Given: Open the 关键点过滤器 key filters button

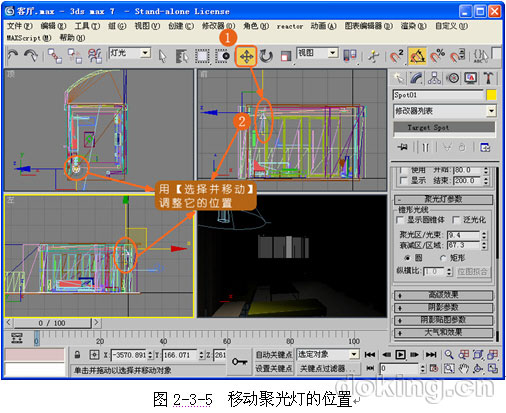Looking at the screenshot, I should (x=328, y=368).
